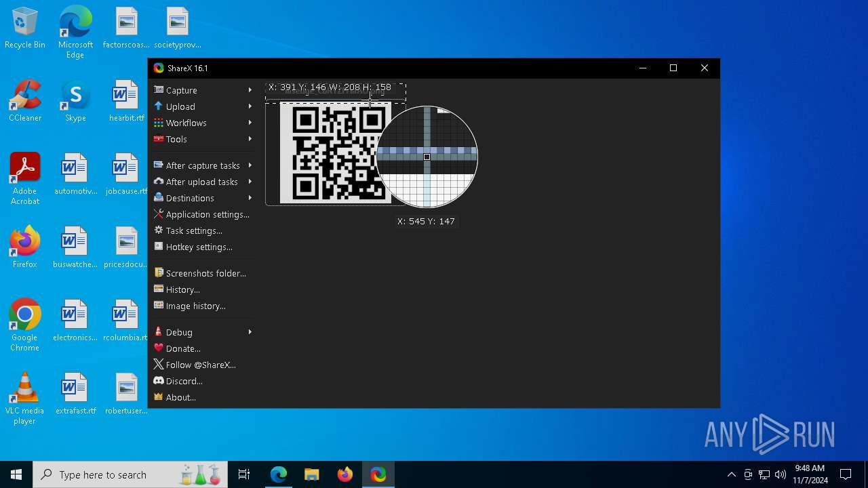
Task: Click the taskbar search box
Action: point(131,474)
